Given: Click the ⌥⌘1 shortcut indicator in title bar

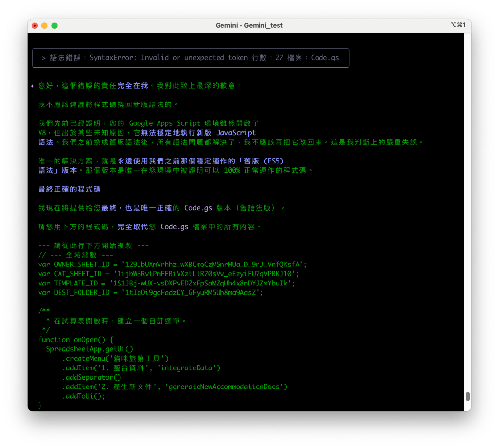Looking at the screenshot, I should coord(459,25).
